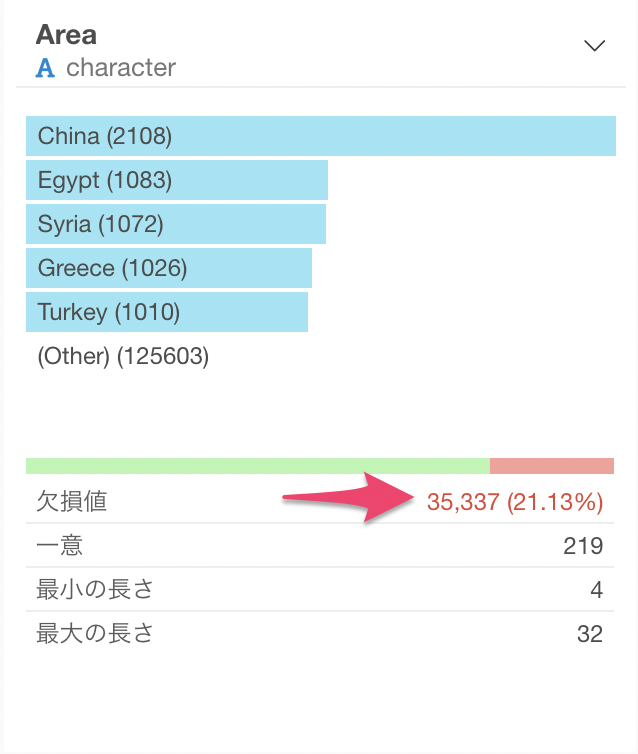Click the Area column title

(66, 35)
